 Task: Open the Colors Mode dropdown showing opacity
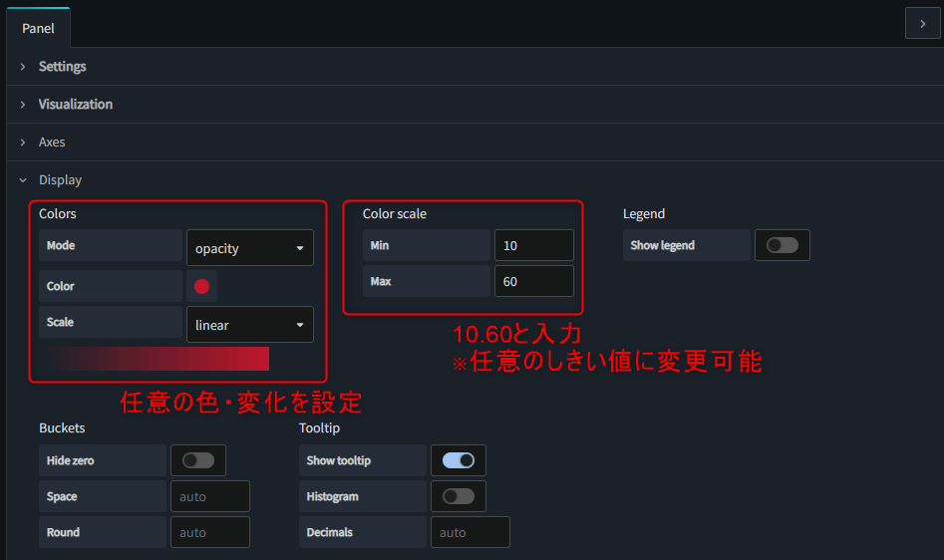(250, 248)
